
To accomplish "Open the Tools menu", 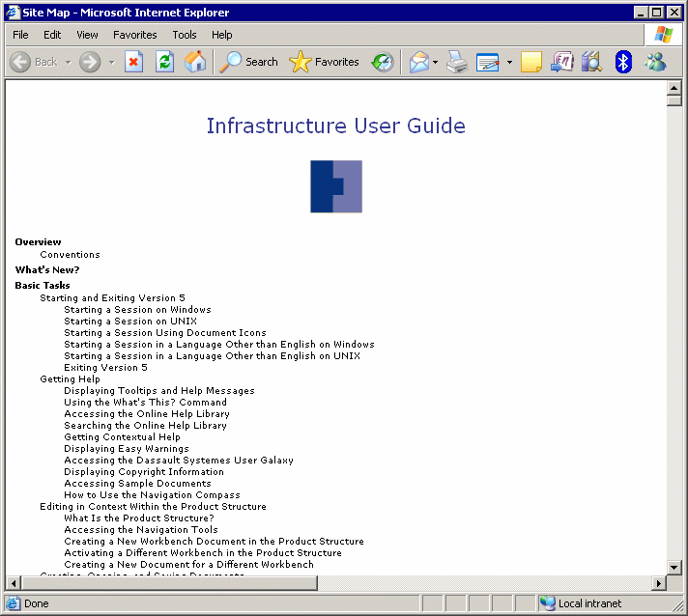I will tap(184, 35).
